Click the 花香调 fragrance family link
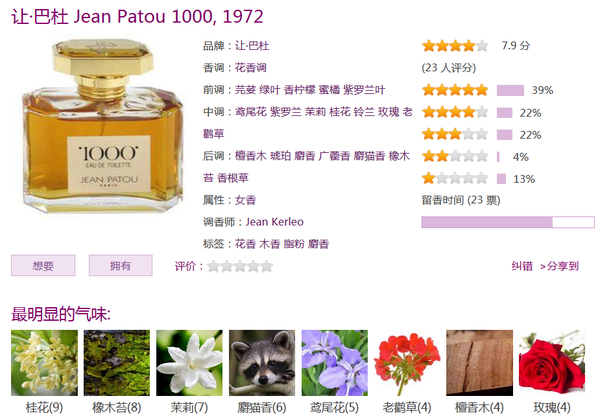 point(250,68)
